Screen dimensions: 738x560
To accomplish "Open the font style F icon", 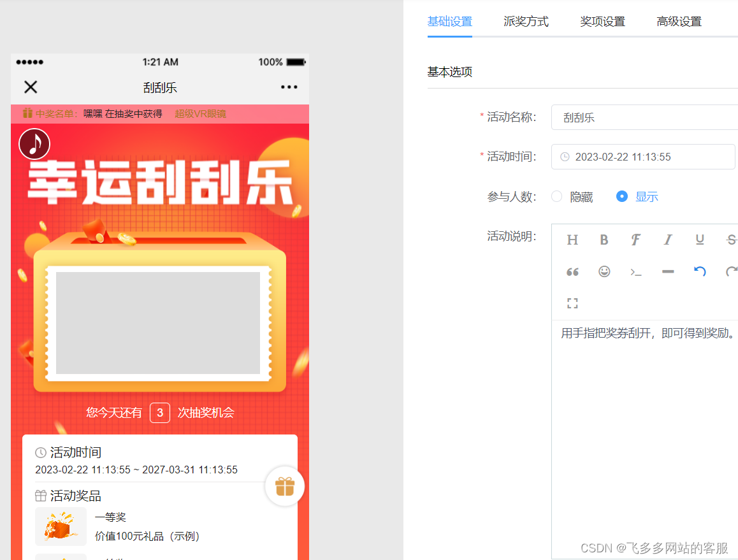I will click(636, 240).
